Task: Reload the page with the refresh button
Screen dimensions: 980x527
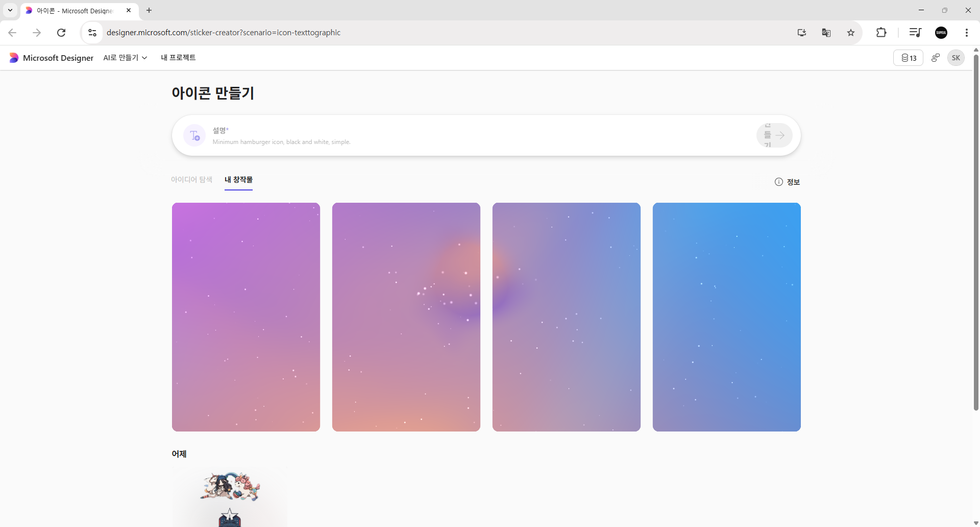Action: [x=61, y=33]
